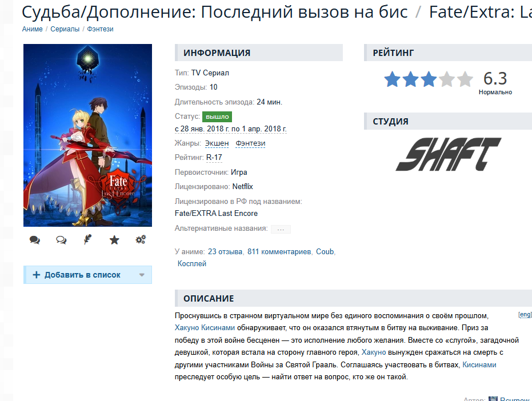Open the Фэнтези breadcrumb link
The image size is (532, 401).
[x=100, y=29]
